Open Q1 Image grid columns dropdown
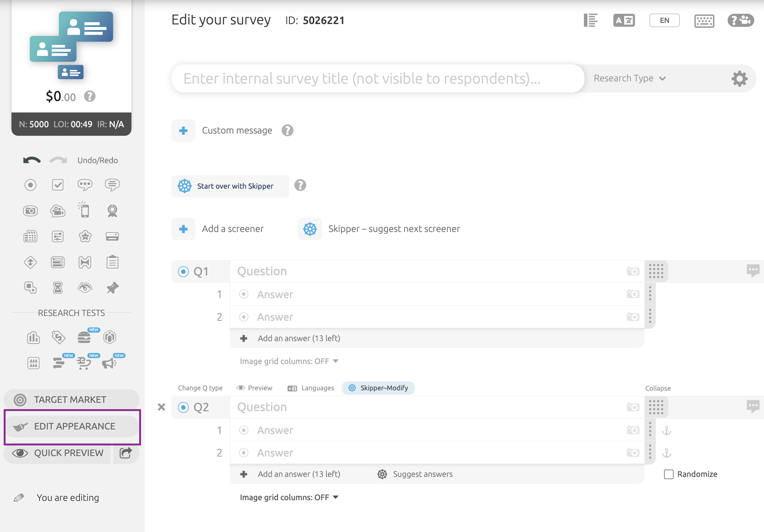This screenshot has width=764, height=532. click(x=289, y=361)
